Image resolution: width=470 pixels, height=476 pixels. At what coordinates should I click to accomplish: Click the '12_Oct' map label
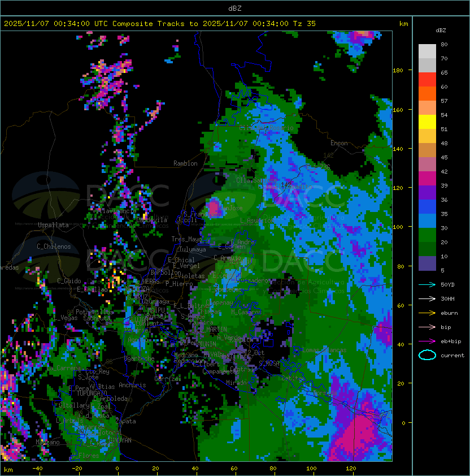tap(254, 353)
